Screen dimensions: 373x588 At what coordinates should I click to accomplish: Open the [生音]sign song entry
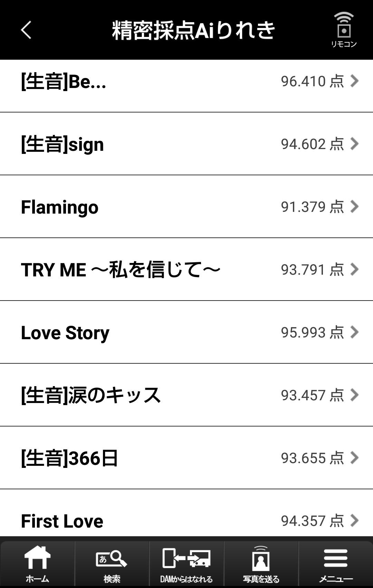63,145
